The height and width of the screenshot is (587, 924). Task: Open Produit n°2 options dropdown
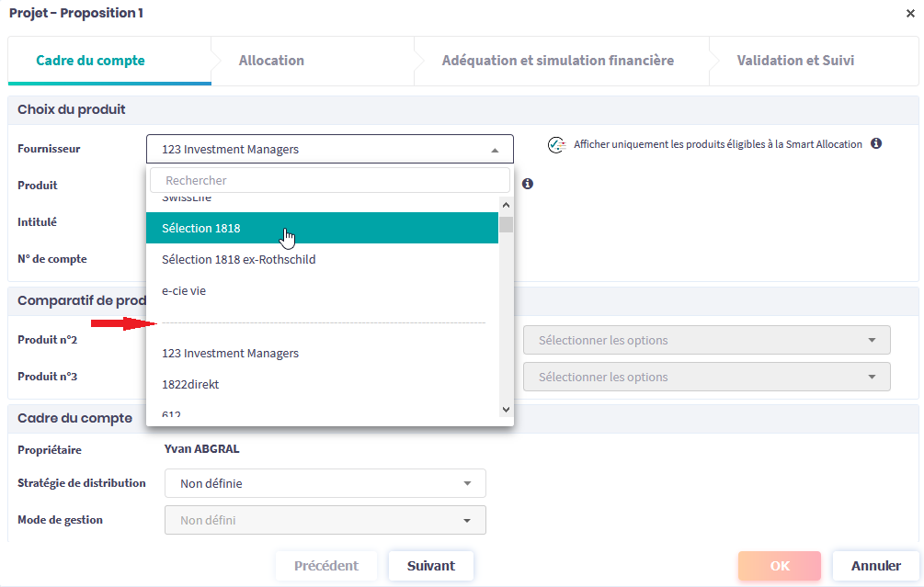coord(706,340)
